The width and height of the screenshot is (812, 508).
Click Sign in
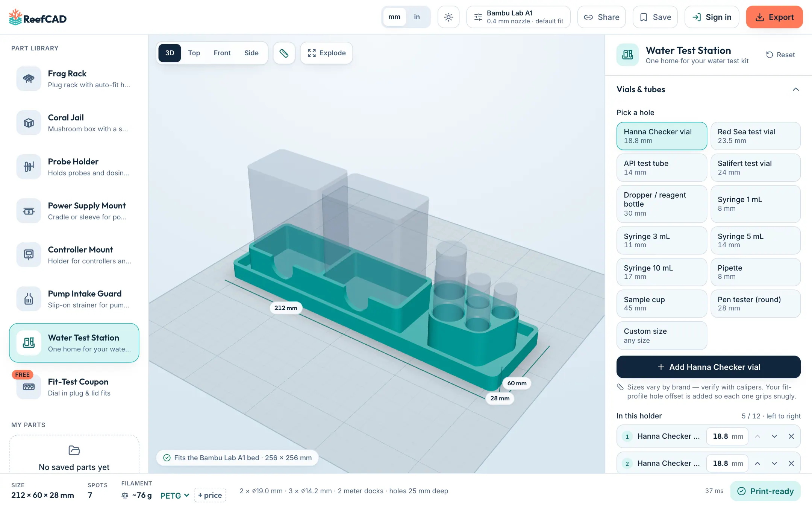point(712,17)
